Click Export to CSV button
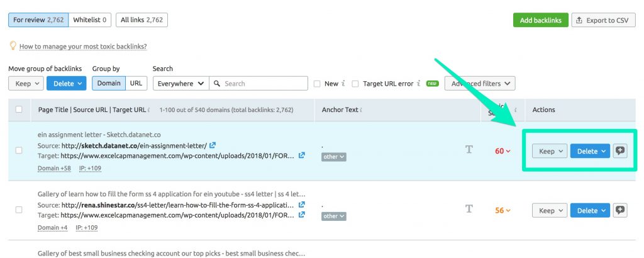The width and height of the screenshot is (644, 258). tap(604, 20)
